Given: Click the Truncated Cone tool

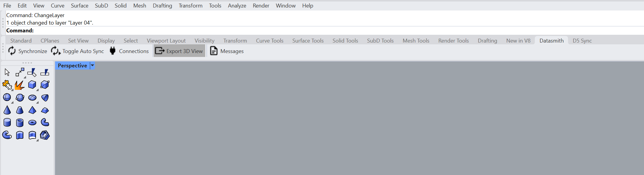Looking at the screenshot, I should [20, 110].
